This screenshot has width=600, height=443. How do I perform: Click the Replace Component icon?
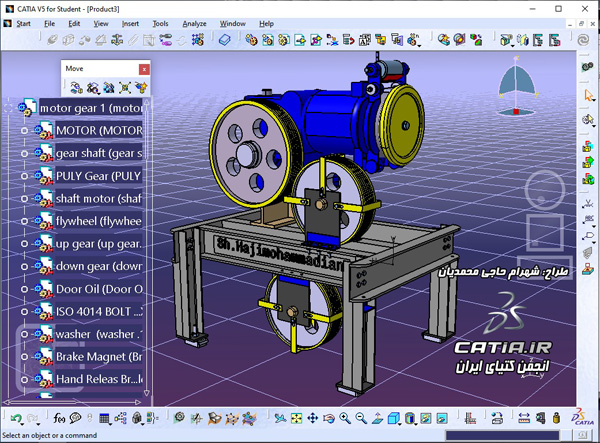coord(332,40)
